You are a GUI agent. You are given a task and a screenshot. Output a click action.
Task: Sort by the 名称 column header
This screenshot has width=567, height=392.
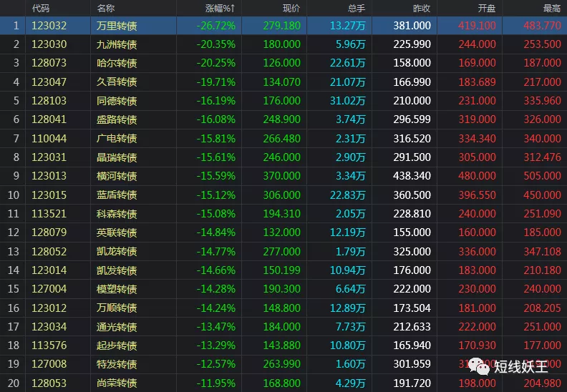click(x=105, y=8)
